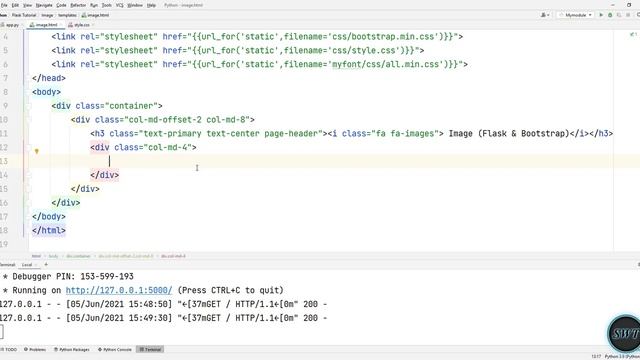Open the Python Console tool window
This screenshot has width=640, height=360.
pos(115,350)
